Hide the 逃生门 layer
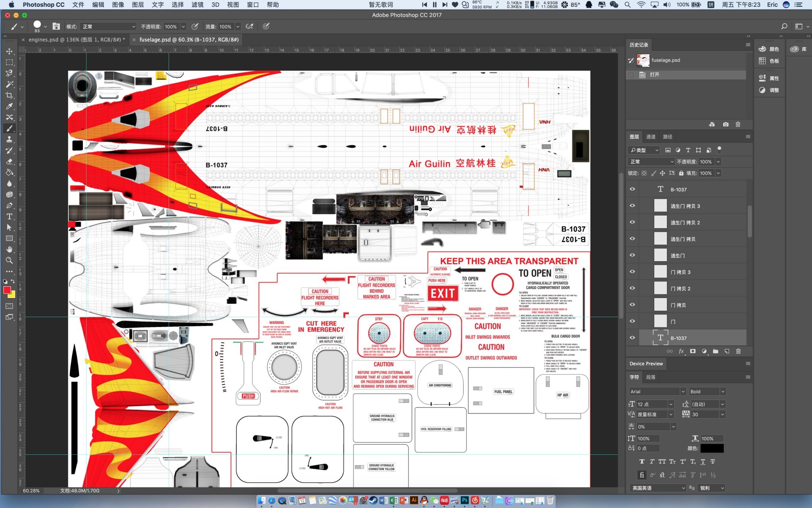Screen dimensions: 812x508 [x=632, y=256]
